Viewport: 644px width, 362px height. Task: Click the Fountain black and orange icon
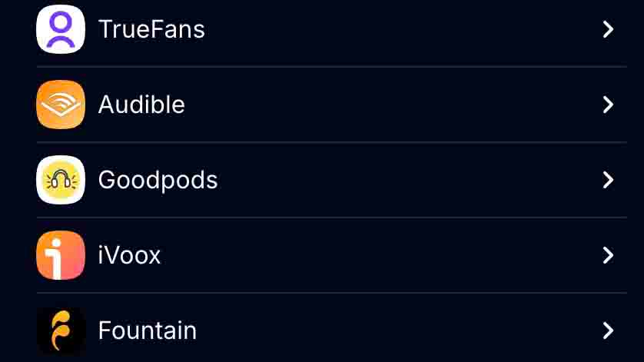point(61,330)
